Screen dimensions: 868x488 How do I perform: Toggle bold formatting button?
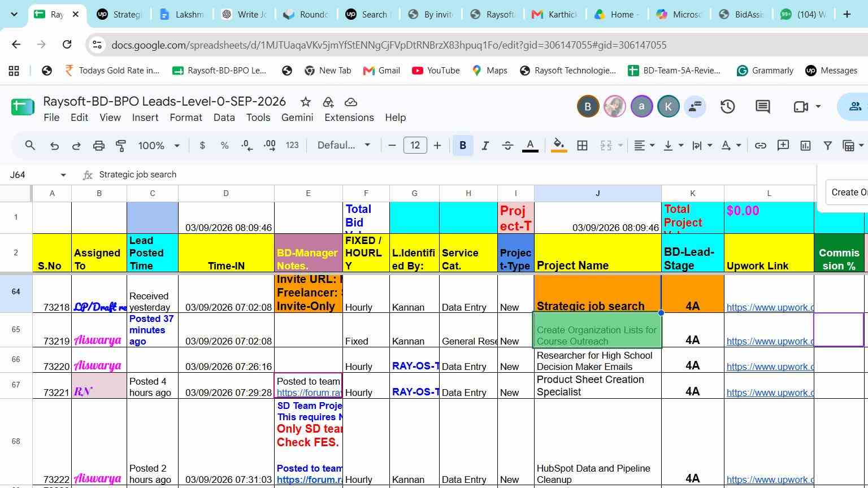point(463,146)
